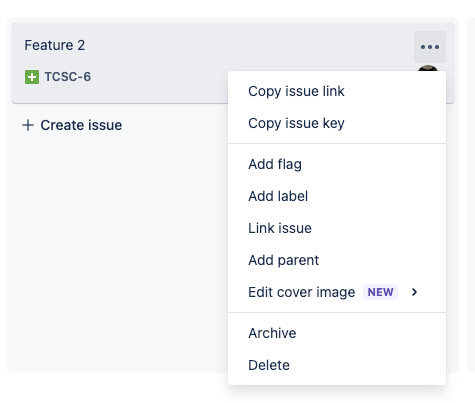Open the three-dot more actions menu
The height and width of the screenshot is (403, 475).
(430, 47)
